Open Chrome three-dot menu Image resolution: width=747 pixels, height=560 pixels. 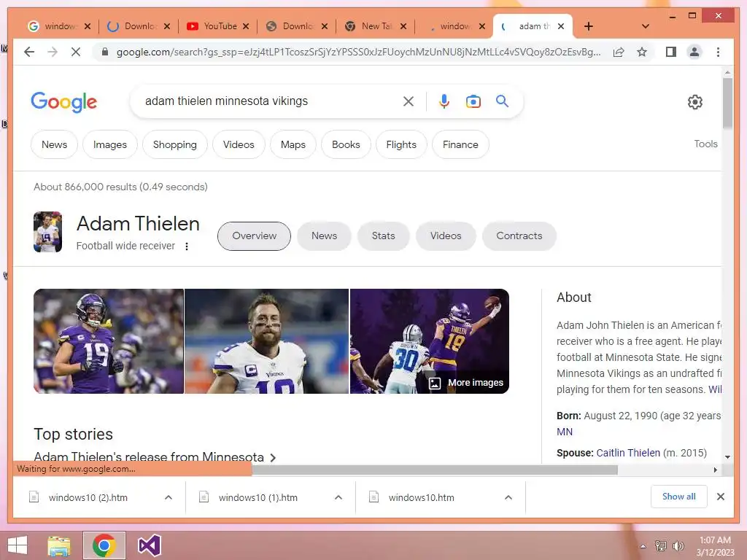(718, 52)
